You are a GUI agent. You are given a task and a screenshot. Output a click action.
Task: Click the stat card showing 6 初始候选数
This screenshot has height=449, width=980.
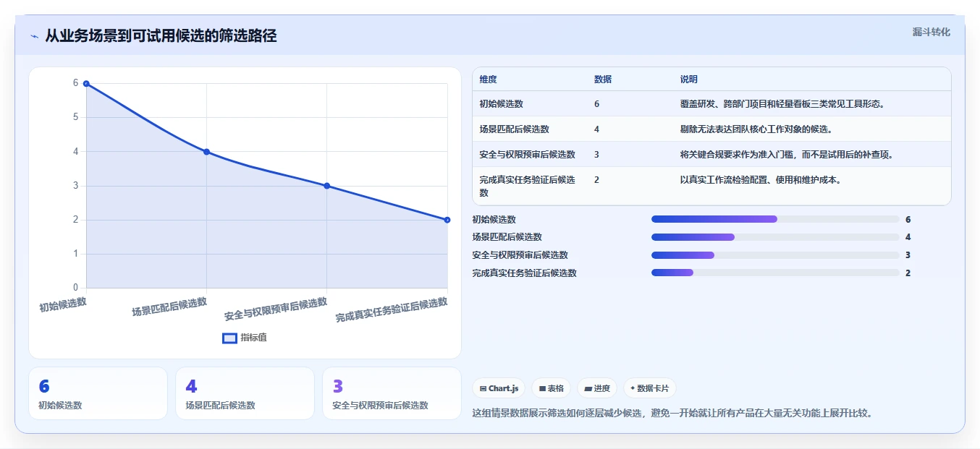click(98, 393)
